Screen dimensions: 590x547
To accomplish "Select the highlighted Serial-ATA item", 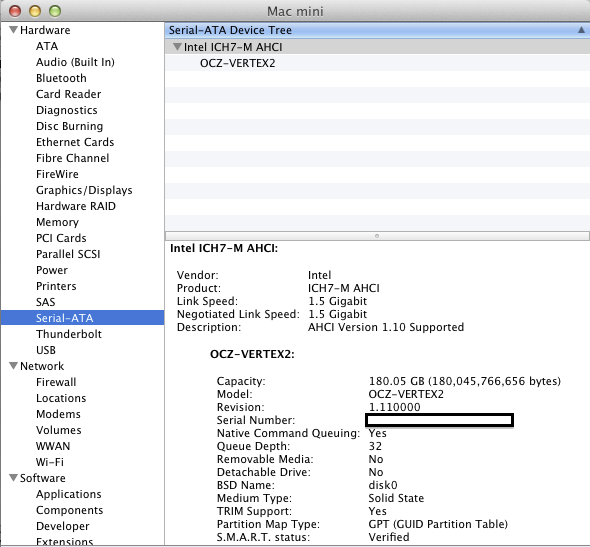I will coord(82,318).
